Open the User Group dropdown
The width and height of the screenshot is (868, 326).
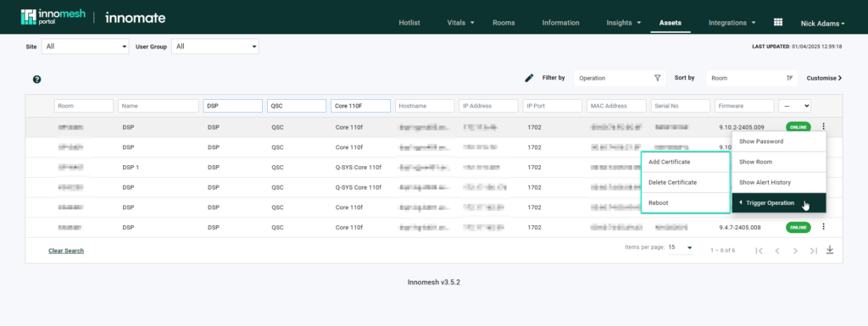click(x=215, y=47)
